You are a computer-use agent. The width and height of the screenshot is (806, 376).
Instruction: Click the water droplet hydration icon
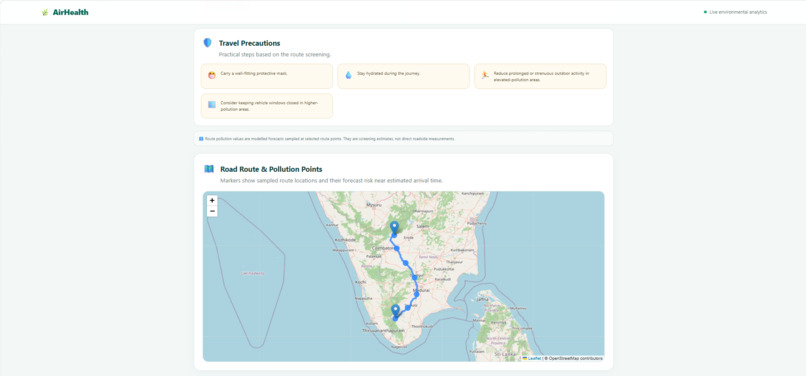pos(349,75)
